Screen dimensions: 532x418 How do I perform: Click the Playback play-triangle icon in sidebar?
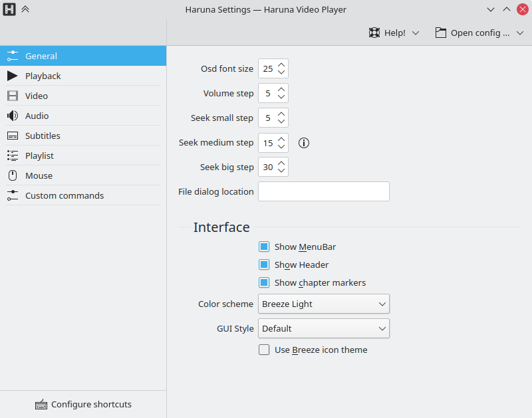[x=12, y=76]
